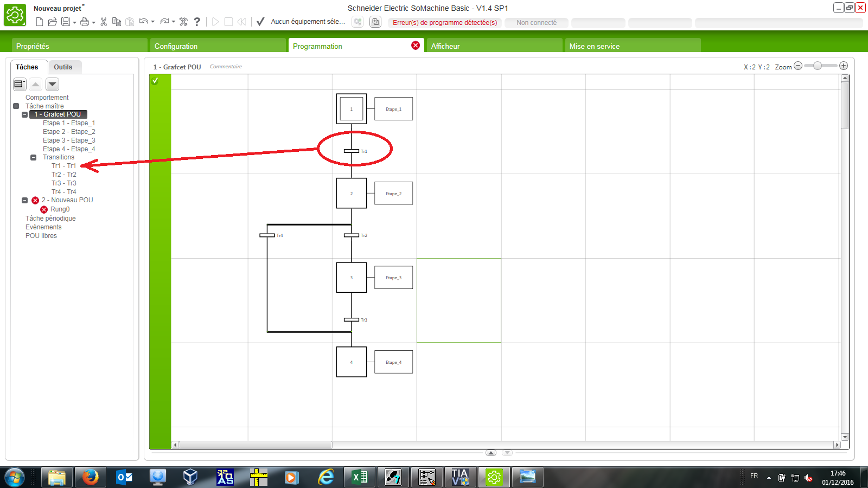The image size is (868, 488).
Task: Click the Zoom out minus icon
Action: [798, 66]
